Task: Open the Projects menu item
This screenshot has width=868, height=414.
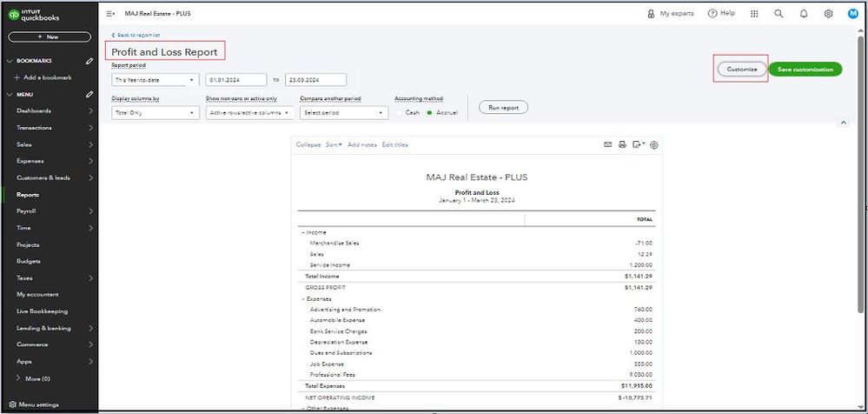Action: pyautogui.click(x=28, y=244)
